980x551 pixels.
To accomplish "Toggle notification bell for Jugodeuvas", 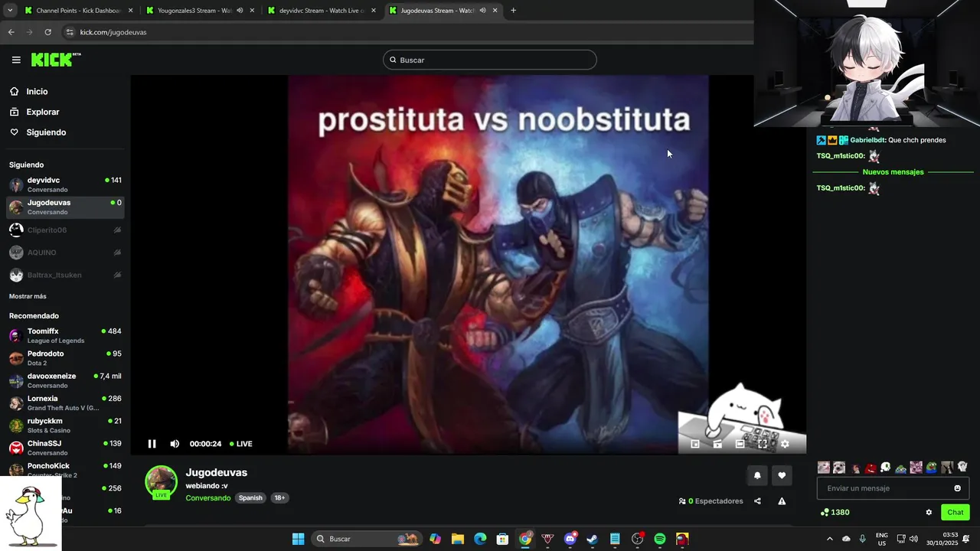I will click(x=757, y=475).
